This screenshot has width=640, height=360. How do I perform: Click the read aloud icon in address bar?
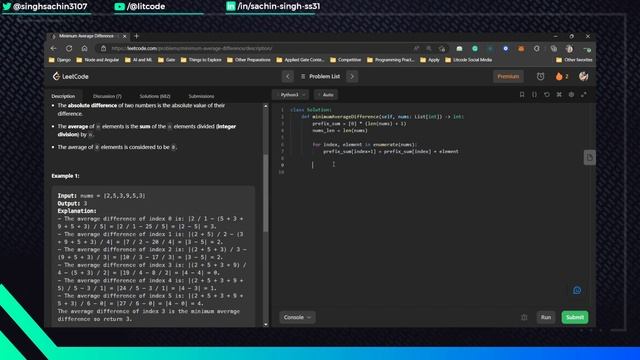416,48
